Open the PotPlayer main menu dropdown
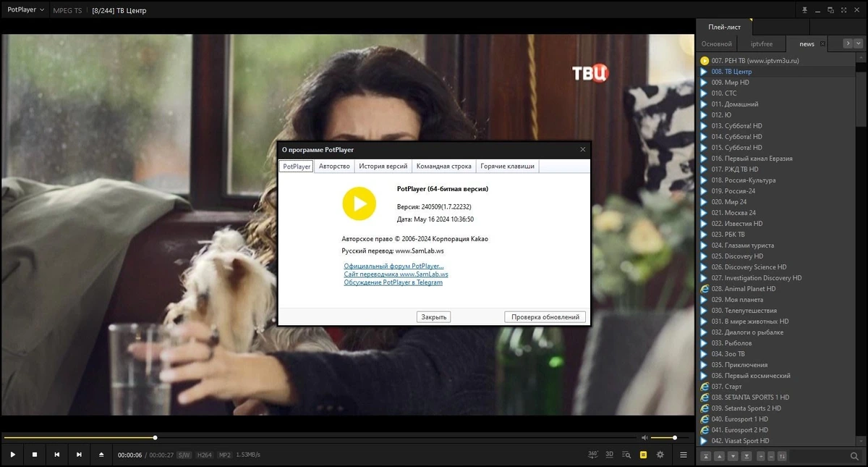868x467 pixels. pyautogui.click(x=25, y=10)
